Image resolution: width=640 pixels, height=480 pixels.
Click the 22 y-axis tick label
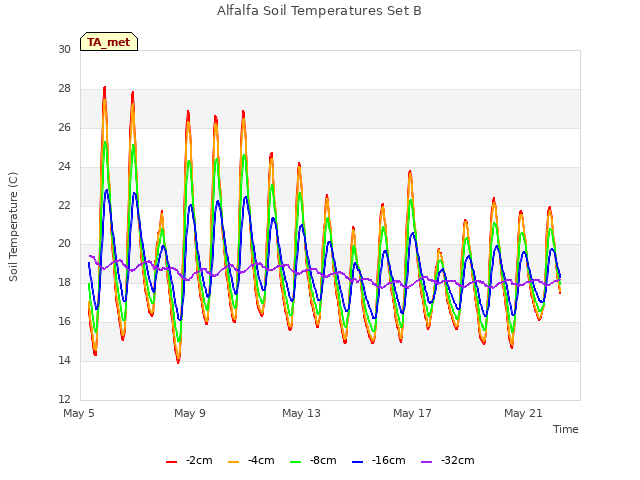pyautogui.click(x=64, y=205)
